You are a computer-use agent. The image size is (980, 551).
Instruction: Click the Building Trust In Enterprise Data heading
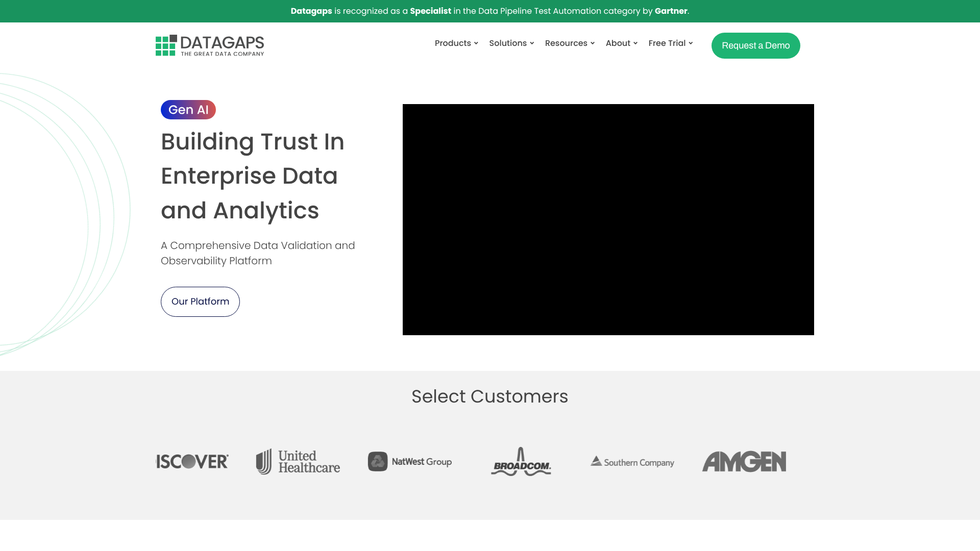(x=253, y=176)
